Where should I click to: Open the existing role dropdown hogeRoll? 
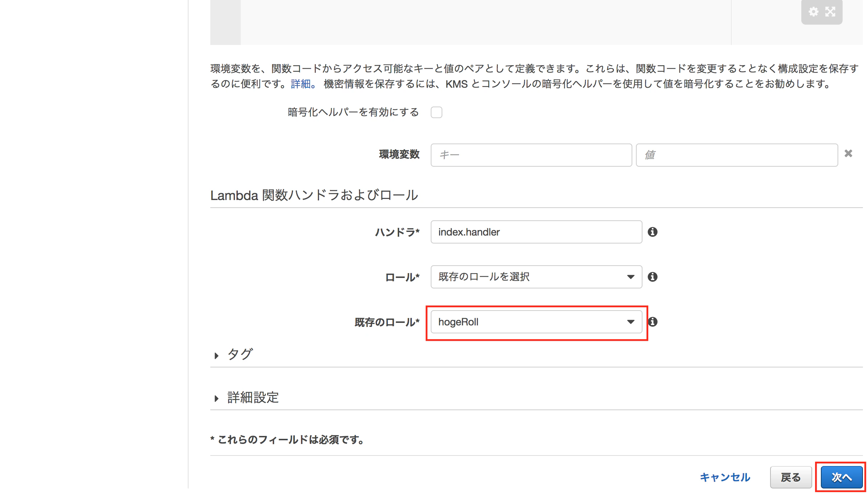coord(536,322)
